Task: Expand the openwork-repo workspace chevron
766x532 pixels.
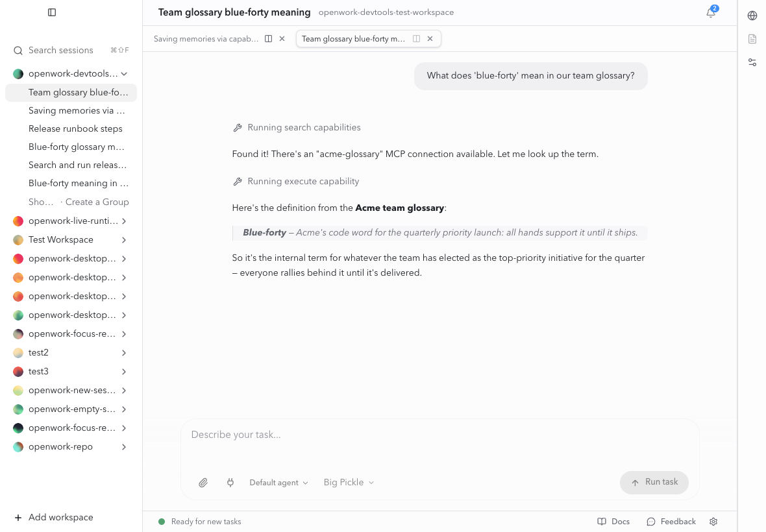Action: point(124,447)
